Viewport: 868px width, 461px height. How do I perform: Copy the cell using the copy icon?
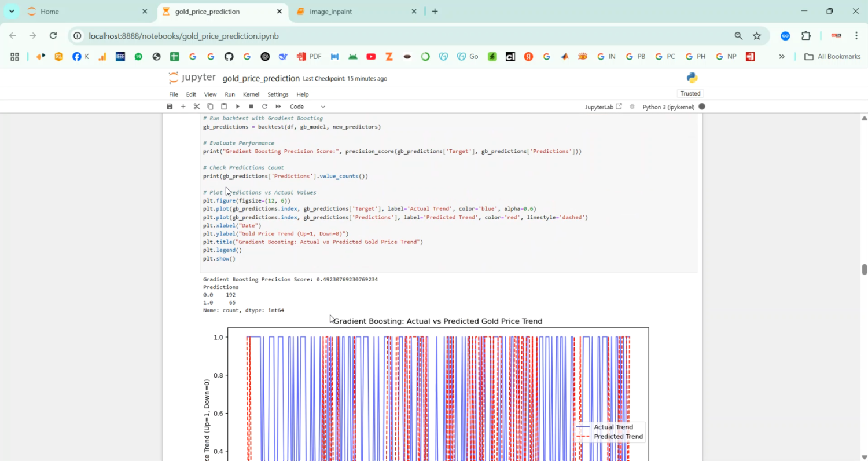[210, 107]
